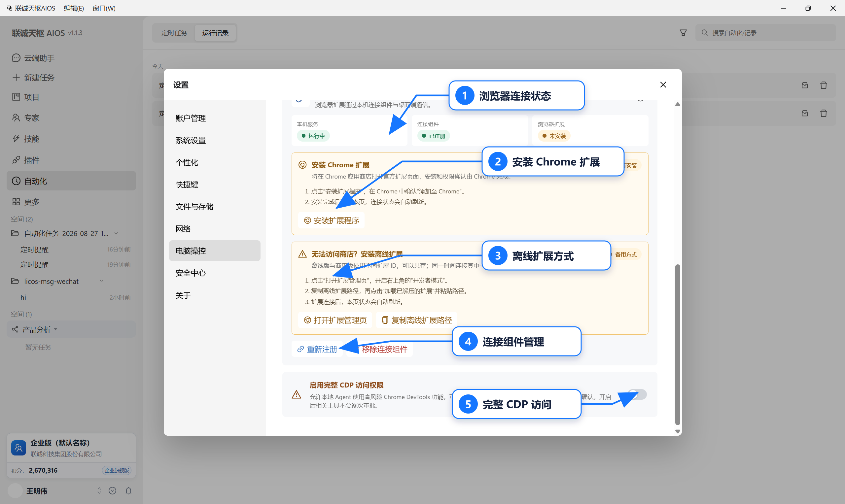The width and height of the screenshot is (845, 504).
Task: Select 安全中心 in settings menu
Action: coord(215,273)
